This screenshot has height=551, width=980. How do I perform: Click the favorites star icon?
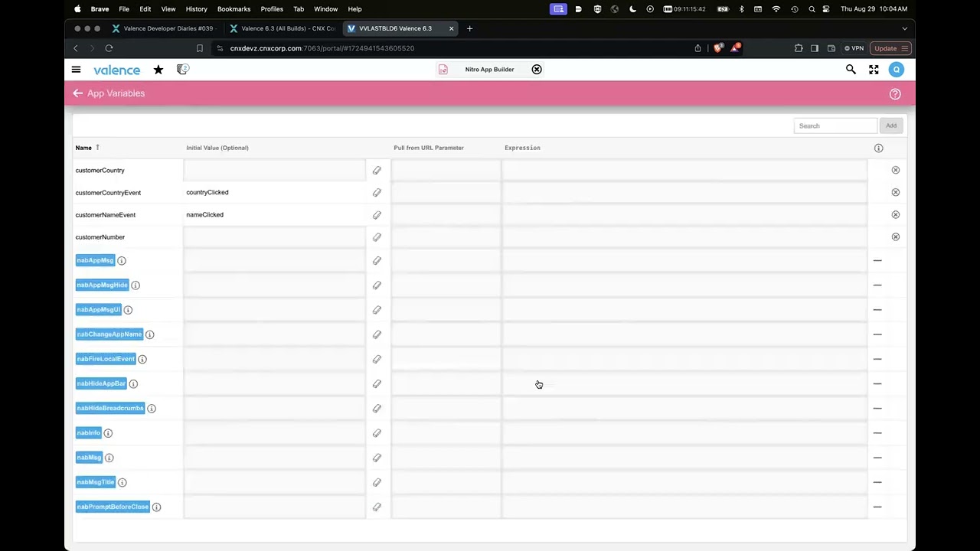[158, 70]
